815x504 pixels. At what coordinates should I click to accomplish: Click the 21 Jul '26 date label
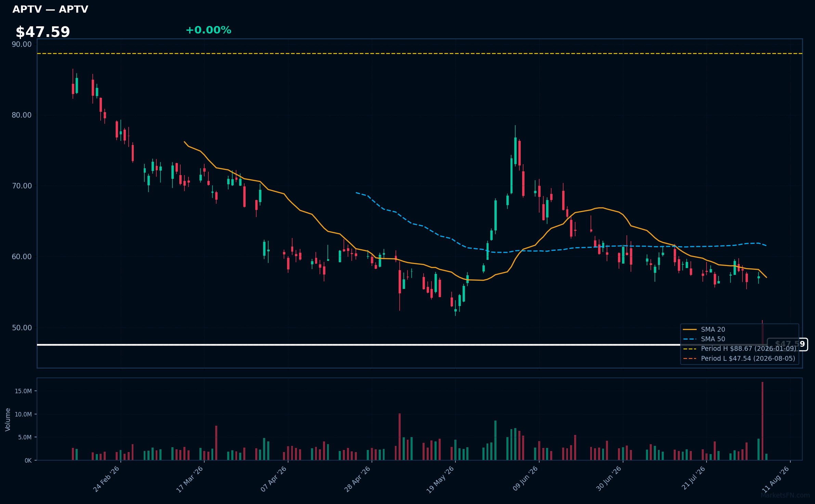[x=693, y=478]
